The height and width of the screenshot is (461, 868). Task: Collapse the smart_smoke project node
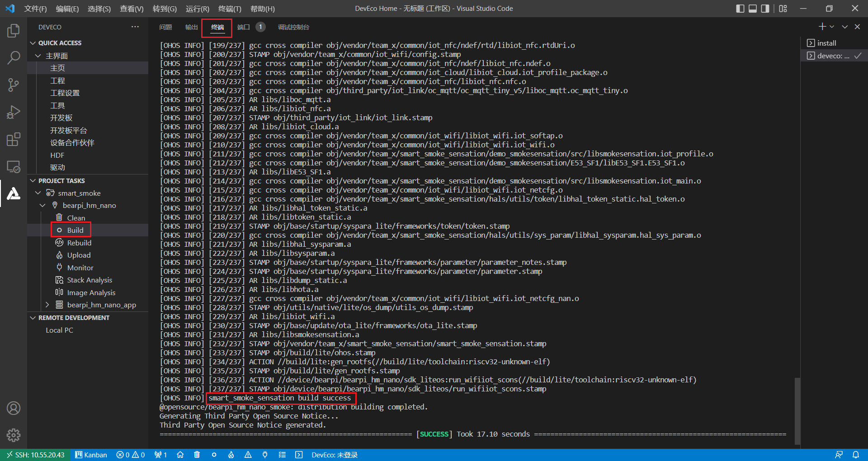(38, 193)
